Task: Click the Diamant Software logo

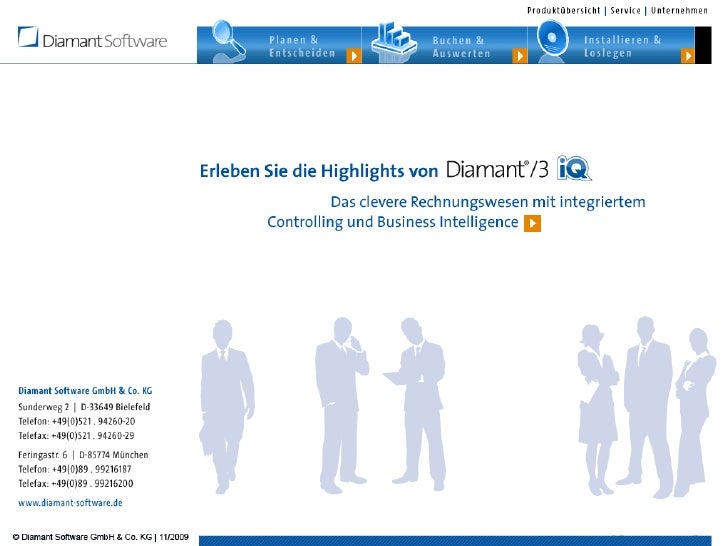Action: (92, 38)
